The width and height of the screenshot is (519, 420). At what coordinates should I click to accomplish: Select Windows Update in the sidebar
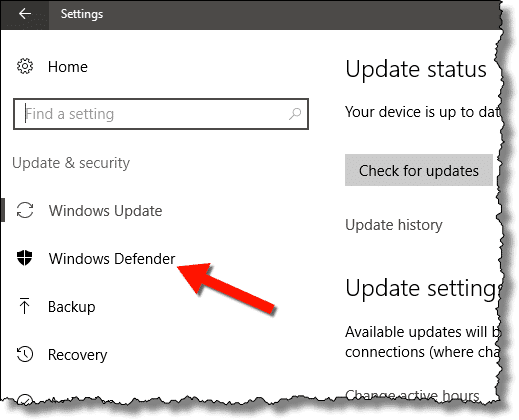(105, 211)
